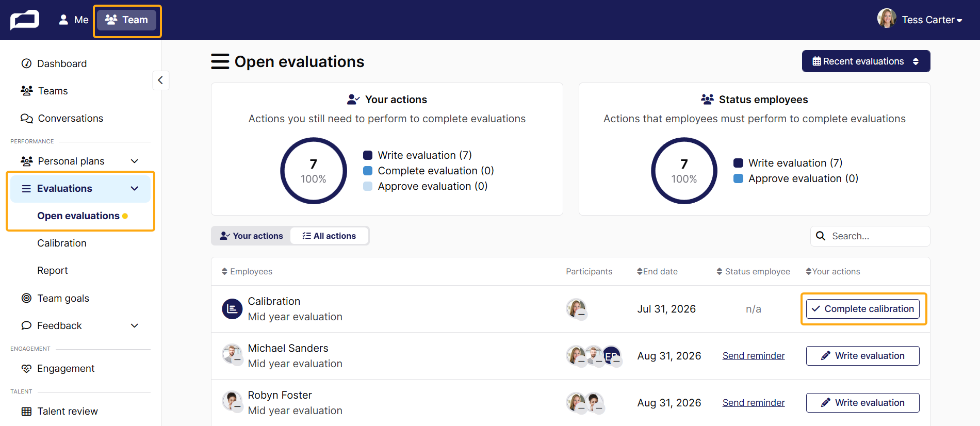980x426 pixels.
Task: Sort by the Your actions column header
Action: click(833, 271)
